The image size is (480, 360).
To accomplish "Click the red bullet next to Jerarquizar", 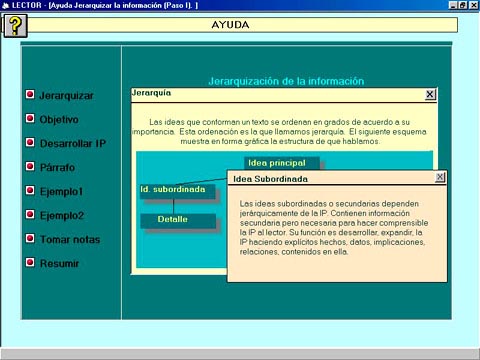I will (30, 95).
